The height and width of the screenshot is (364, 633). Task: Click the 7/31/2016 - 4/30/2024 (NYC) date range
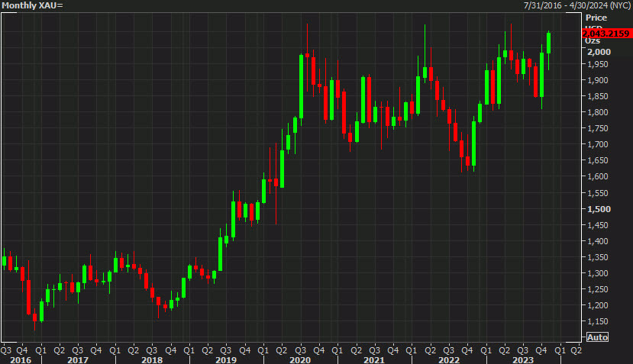[x=577, y=5]
